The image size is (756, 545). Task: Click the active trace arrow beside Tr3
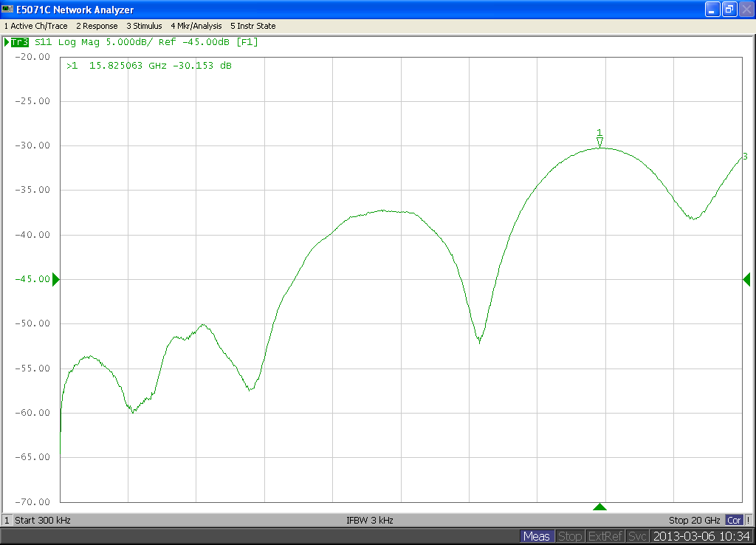[7, 42]
